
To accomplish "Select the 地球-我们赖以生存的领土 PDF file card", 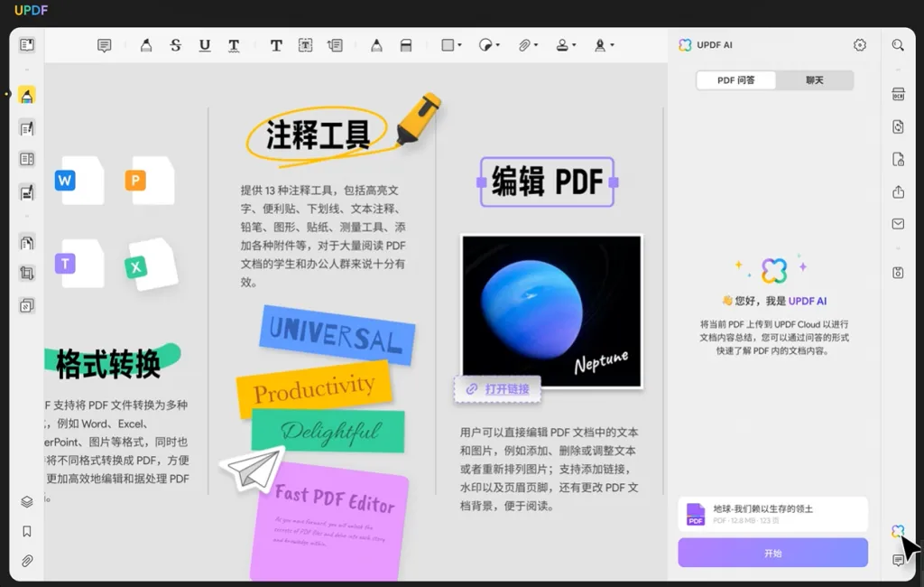I will 772,514.
